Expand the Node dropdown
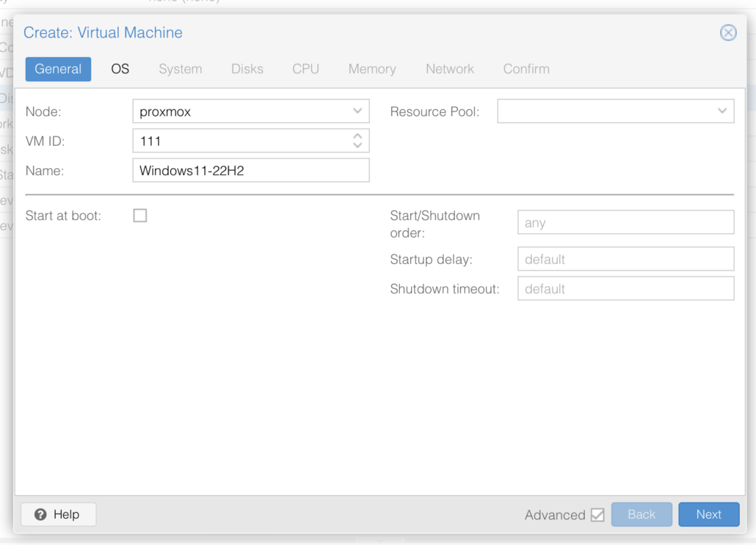The image size is (756, 545). pyautogui.click(x=357, y=111)
